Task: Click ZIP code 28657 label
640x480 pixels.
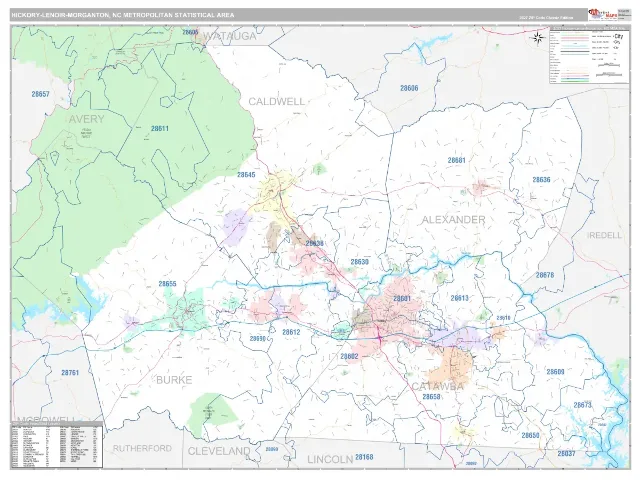Action: pyautogui.click(x=40, y=94)
